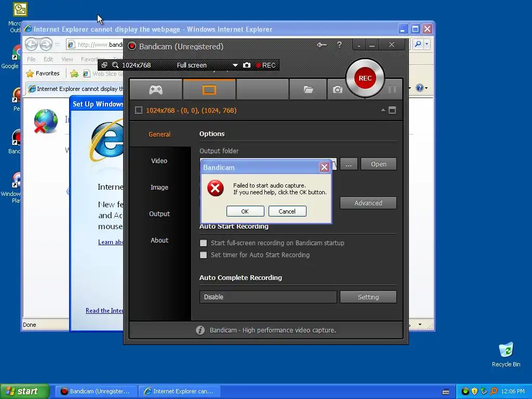532x399 pixels.
Task: Toggle the full-size window icon next to resolution text
Action: 392,110
